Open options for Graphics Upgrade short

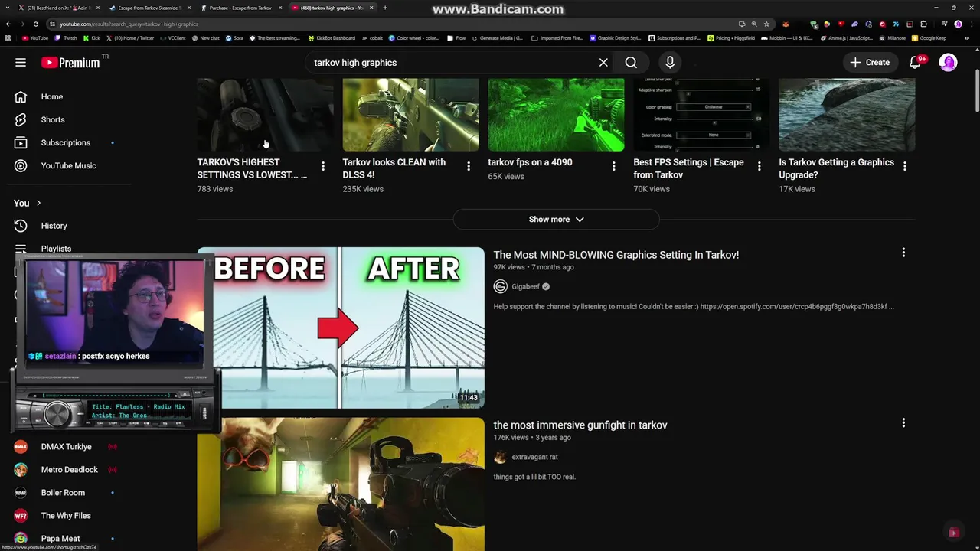click(904, 166)
